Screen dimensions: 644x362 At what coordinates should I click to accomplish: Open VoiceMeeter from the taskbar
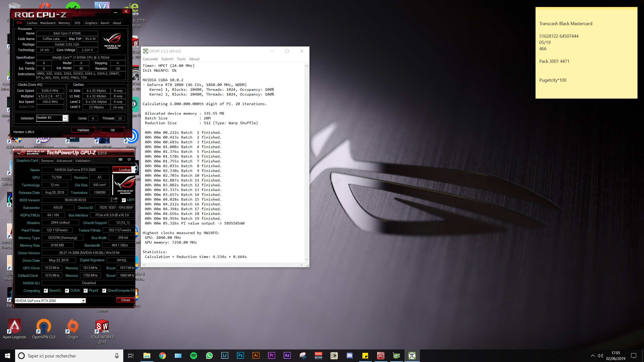(318, 355)
